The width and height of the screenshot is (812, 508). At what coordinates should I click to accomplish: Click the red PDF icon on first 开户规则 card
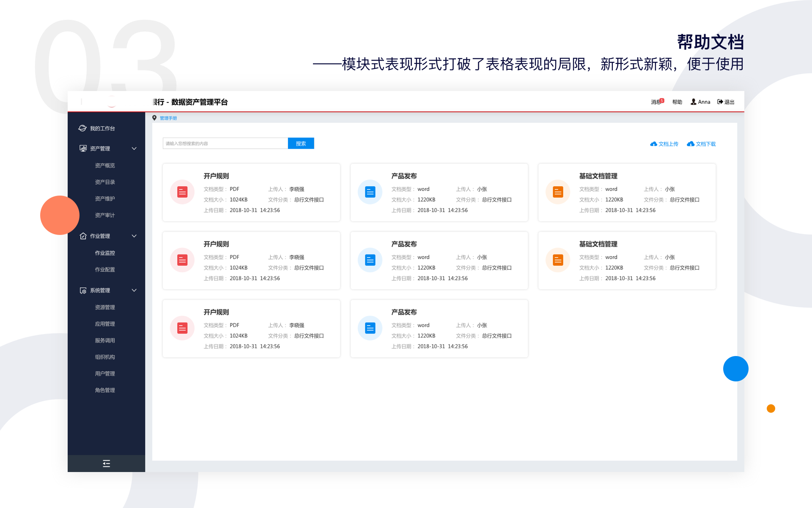pyautogui.click(x=182, y=192)
